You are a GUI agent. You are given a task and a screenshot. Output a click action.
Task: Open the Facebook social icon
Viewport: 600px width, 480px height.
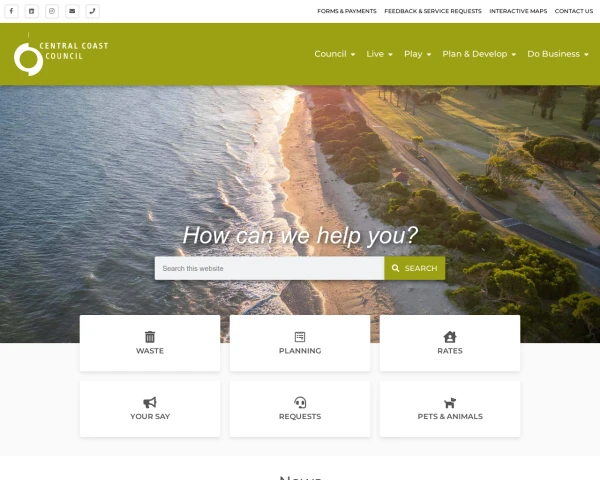coord(11,11)
